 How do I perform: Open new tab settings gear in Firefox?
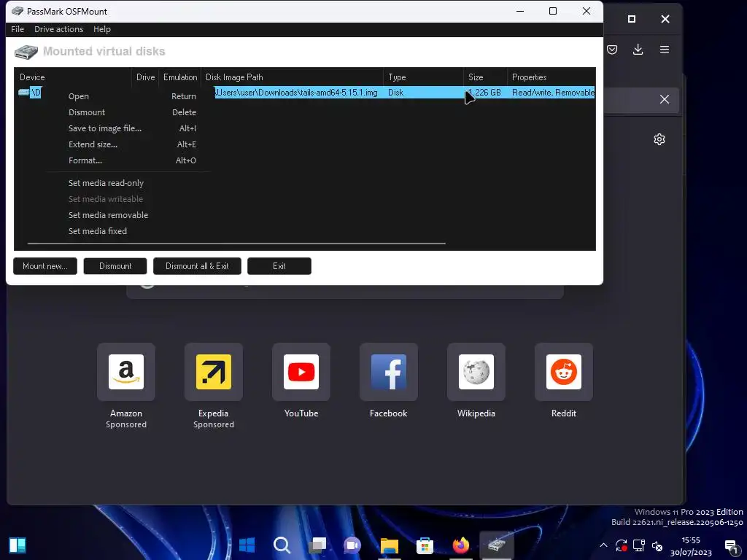pyautogui.click(x=659, y=139)
